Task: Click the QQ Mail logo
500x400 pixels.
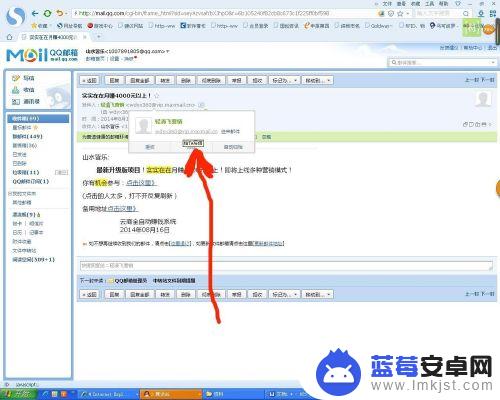Action: coord(42,55)
